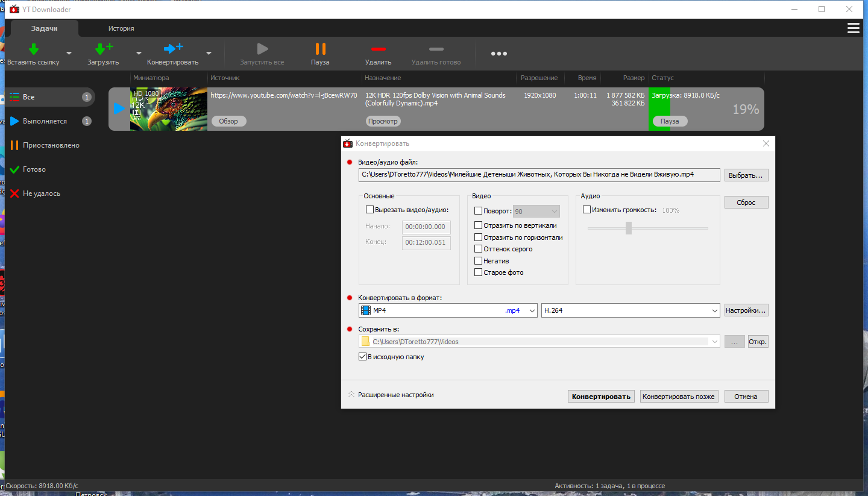This screenshot has height=496, width=868.
Task: Click the orange Пауза toolbar icon
Action: 321,49
